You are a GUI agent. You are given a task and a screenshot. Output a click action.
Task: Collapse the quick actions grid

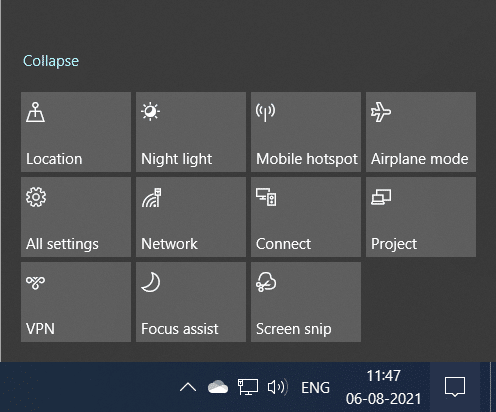point(51,61)
